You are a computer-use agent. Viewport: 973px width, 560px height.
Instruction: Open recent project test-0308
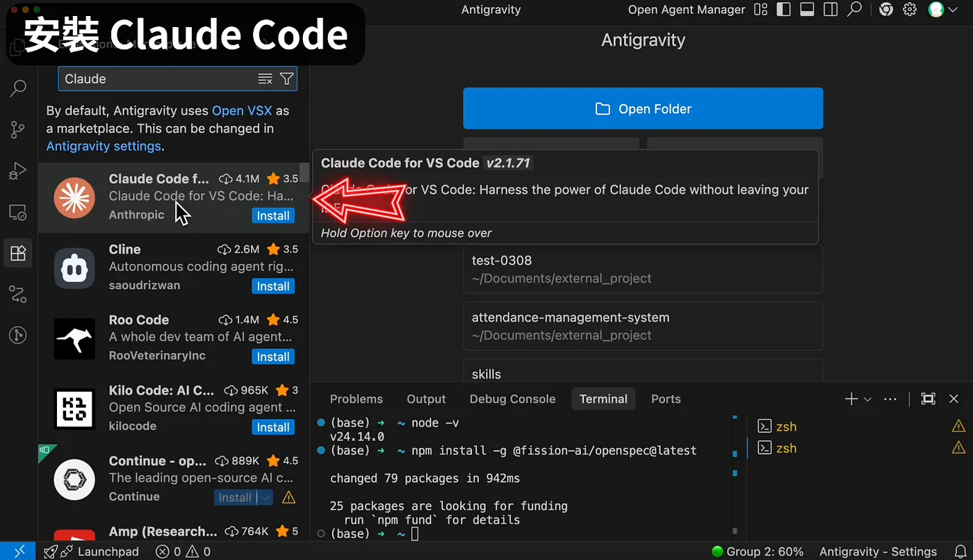[x=643, y=269]
